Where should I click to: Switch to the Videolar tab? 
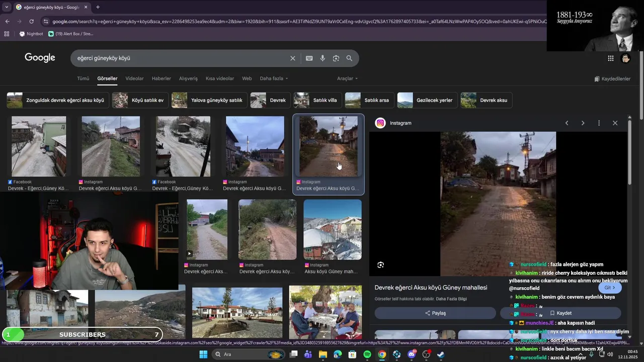coord(134,78)
